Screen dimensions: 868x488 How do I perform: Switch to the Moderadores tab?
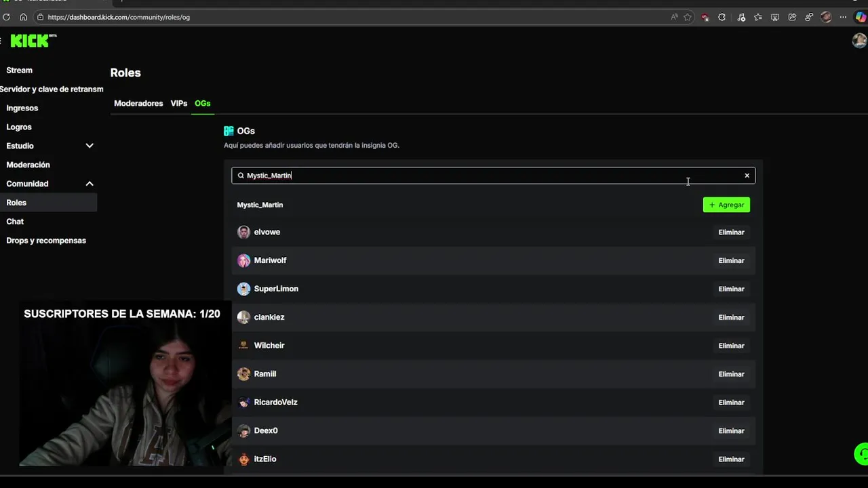138,104
